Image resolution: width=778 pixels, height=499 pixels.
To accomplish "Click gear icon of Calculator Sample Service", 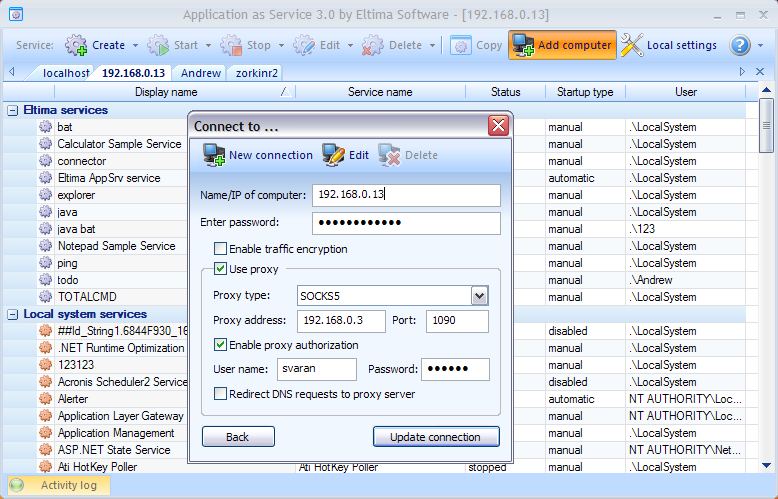I will pos(45,144).
